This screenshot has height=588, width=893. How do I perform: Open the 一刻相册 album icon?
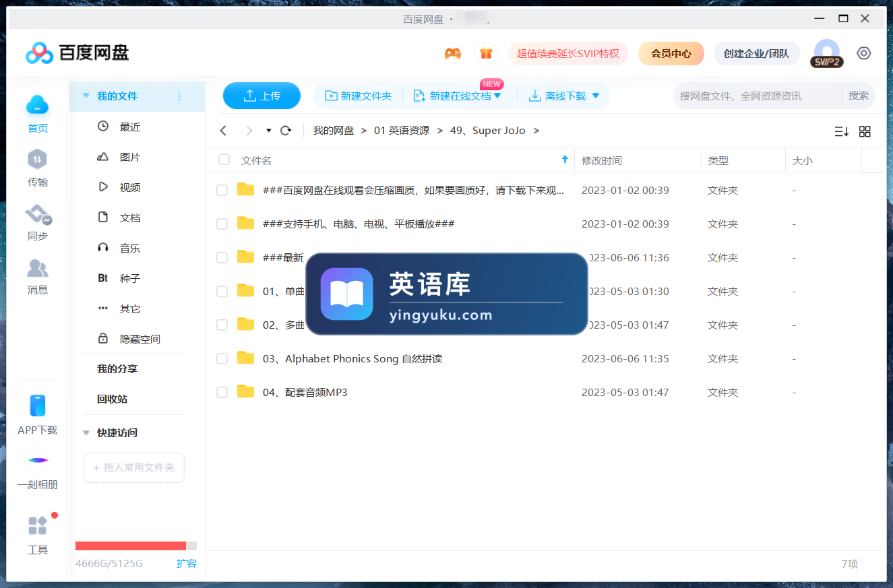coord(38,461)
